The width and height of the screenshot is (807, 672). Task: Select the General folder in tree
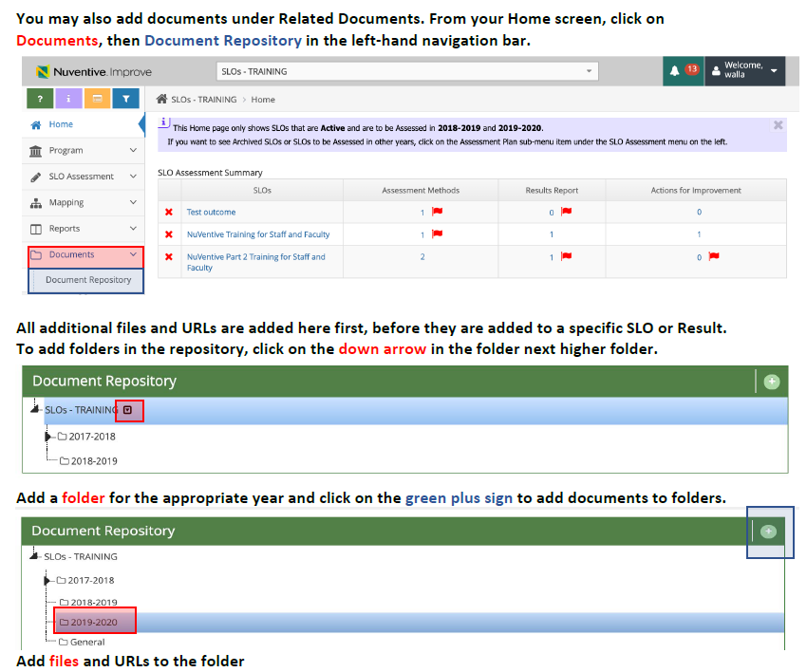pos(86,643)
